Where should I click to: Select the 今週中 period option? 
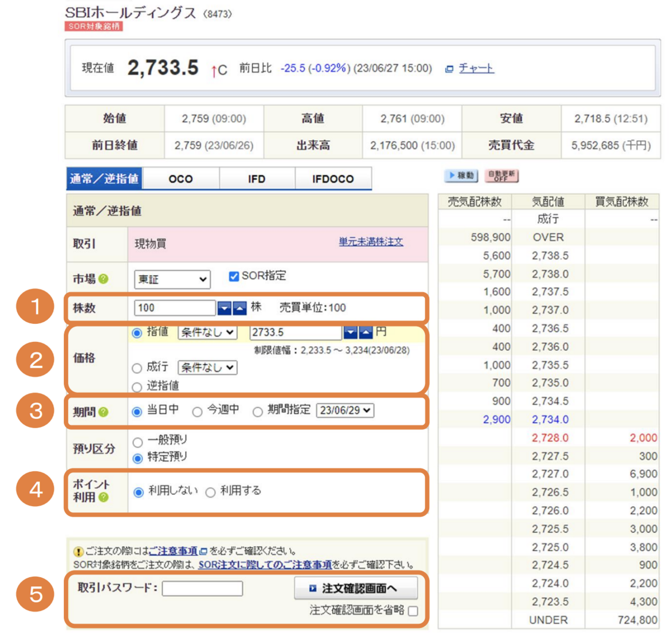pos(197,412)
